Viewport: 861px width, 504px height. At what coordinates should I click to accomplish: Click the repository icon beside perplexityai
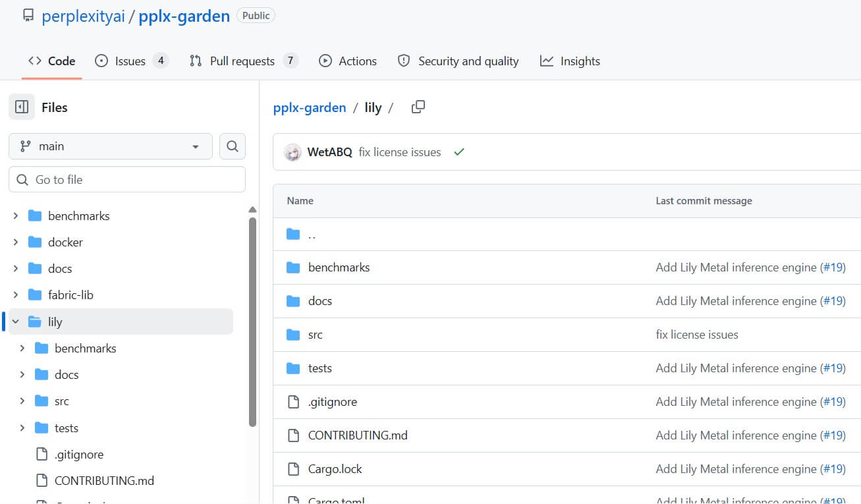(x=28, y=16)
